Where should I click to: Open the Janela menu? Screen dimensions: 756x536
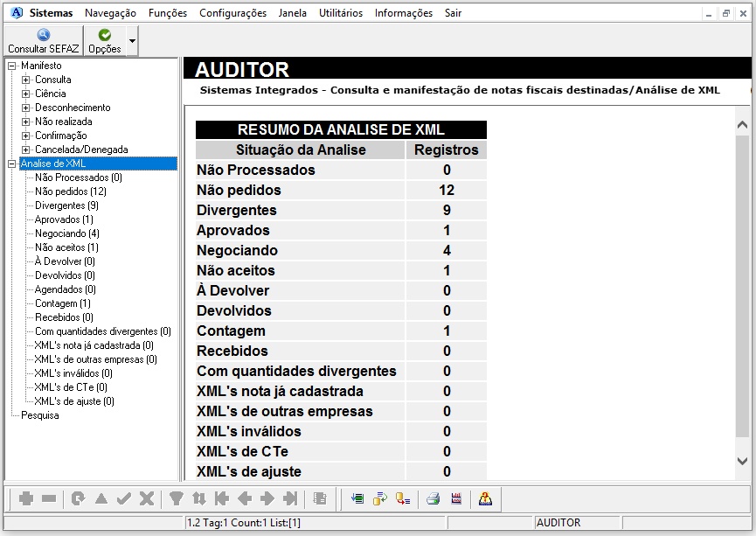[292, 13]
